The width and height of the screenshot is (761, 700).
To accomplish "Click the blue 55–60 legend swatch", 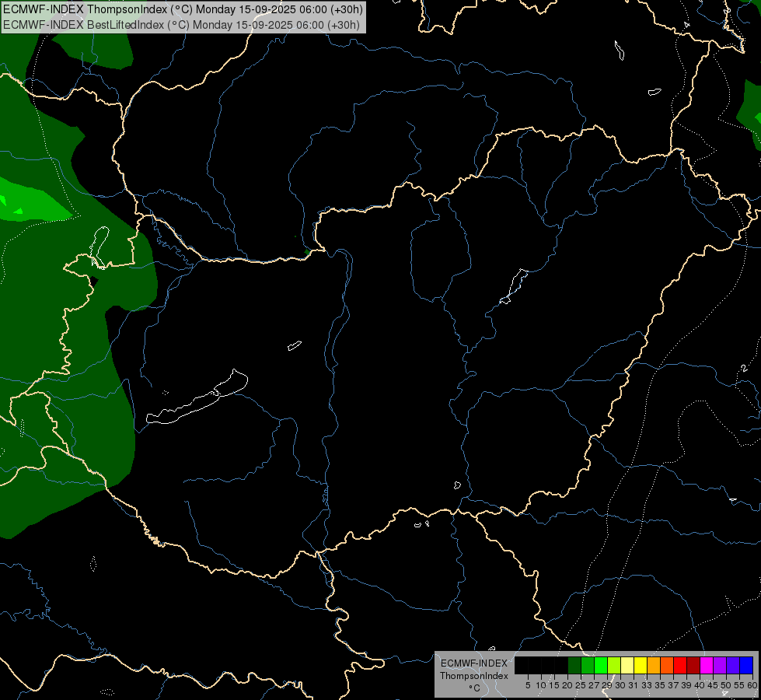I will click(x=746, y=665).
